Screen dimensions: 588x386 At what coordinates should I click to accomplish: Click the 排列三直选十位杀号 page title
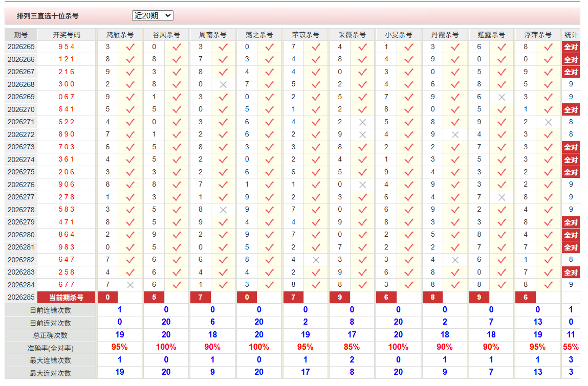coord(48,16)
